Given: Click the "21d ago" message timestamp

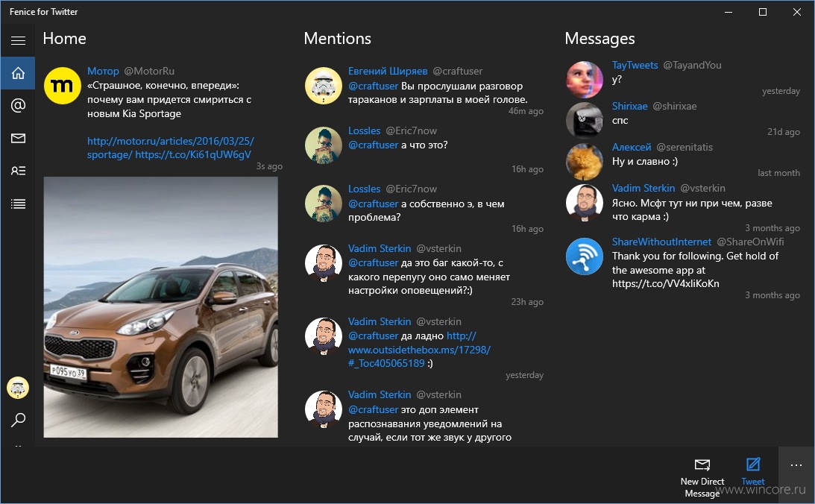Looking at the screenshot, I should tap(783, 132).
